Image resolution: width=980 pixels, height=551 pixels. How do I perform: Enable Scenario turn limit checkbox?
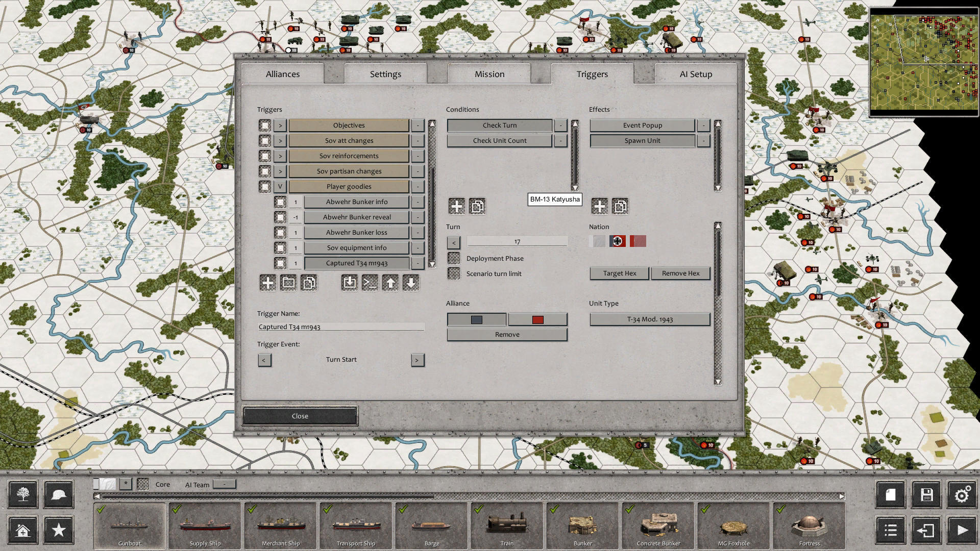(x=454, y=273)
